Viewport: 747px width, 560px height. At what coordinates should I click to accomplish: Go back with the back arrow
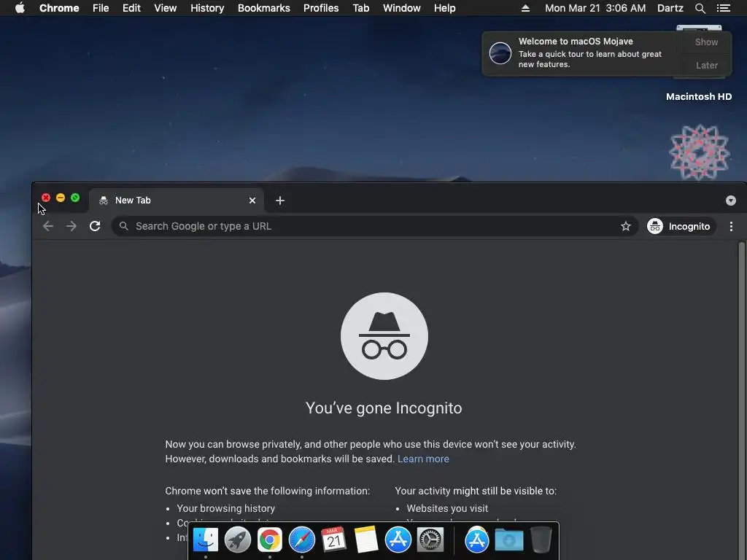[x=48, y=226]
